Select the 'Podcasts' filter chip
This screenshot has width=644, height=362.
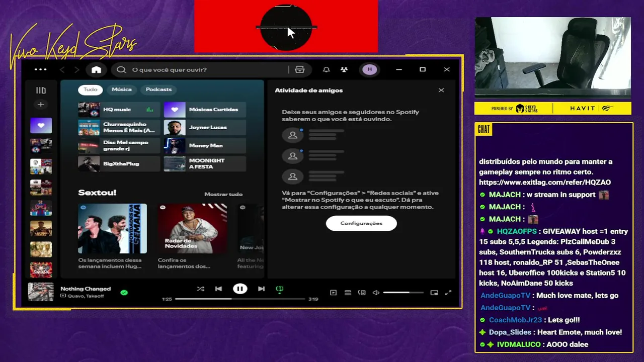158,89
